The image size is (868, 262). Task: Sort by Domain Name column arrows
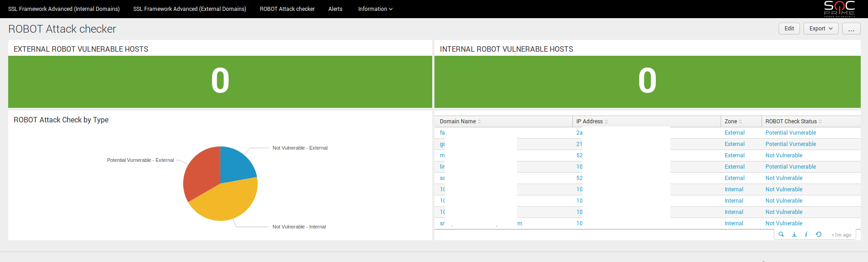point(479,121)
